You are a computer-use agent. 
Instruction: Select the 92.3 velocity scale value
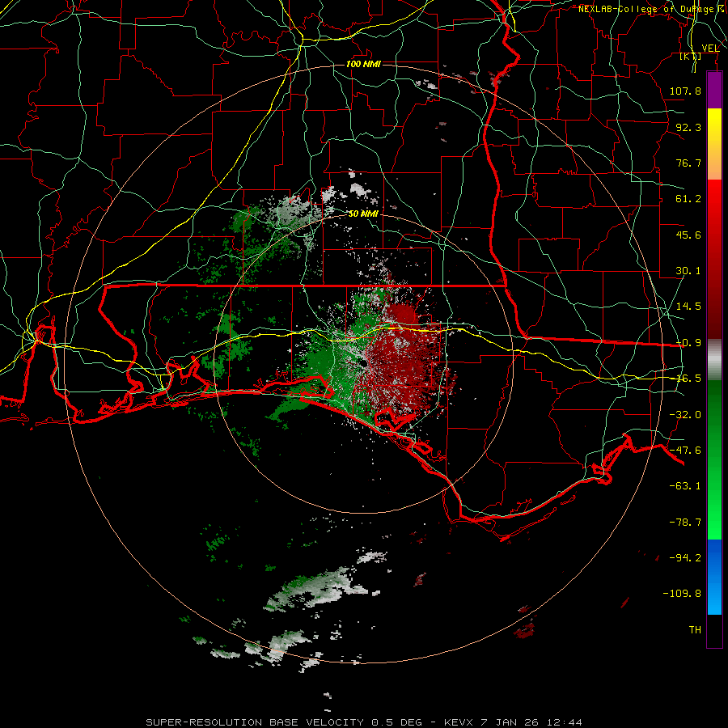click(x=688, y=127)
